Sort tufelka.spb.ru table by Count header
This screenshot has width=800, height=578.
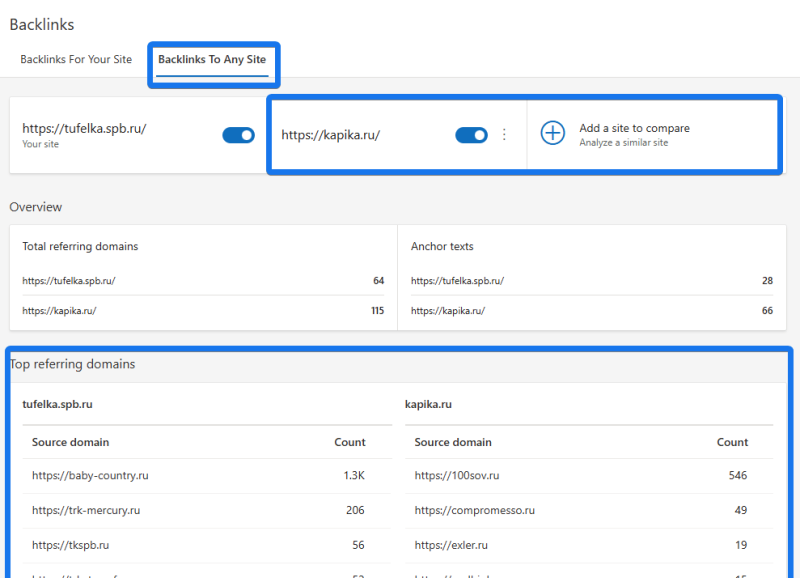[x=350, y=442]
